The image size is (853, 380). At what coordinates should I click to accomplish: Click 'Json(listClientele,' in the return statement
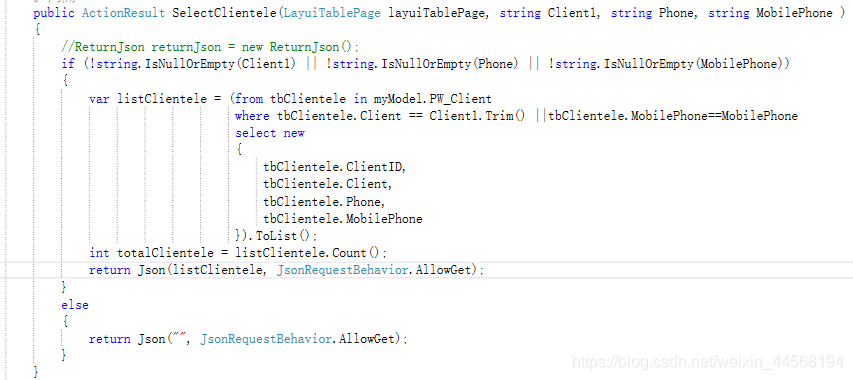pos(202,270)
